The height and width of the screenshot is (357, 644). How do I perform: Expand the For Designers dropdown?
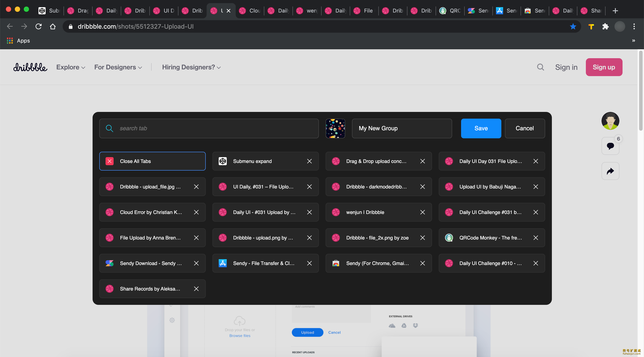tap(118, 67)
